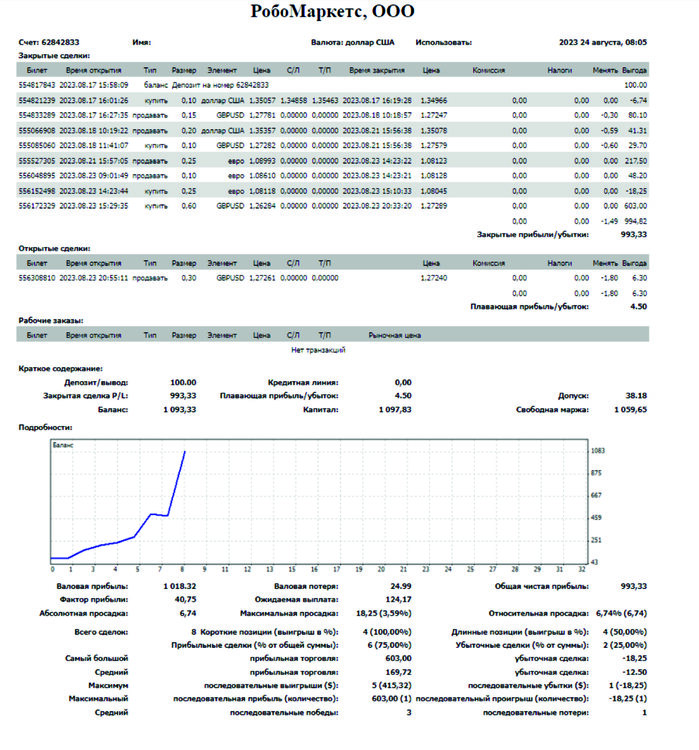The height and width of the screenshot is (750, 699).
Task: Select the Общая чистая прибыль label
Action: (542, 586)
